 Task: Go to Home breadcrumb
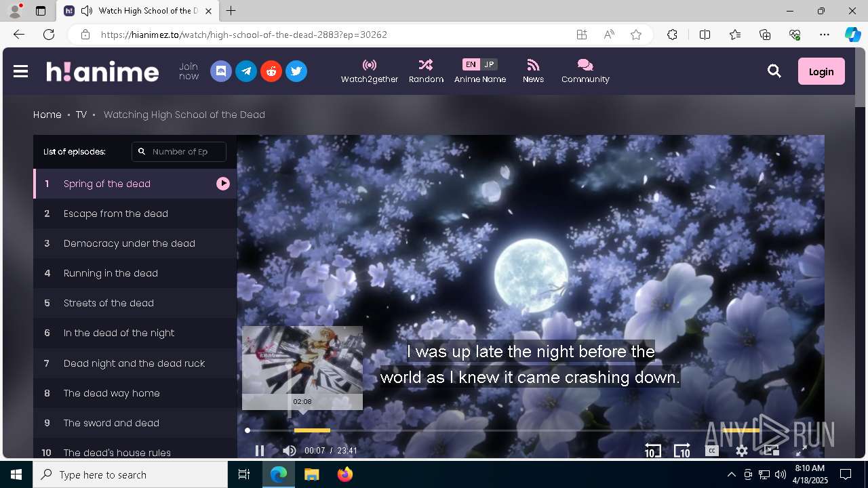47,115
